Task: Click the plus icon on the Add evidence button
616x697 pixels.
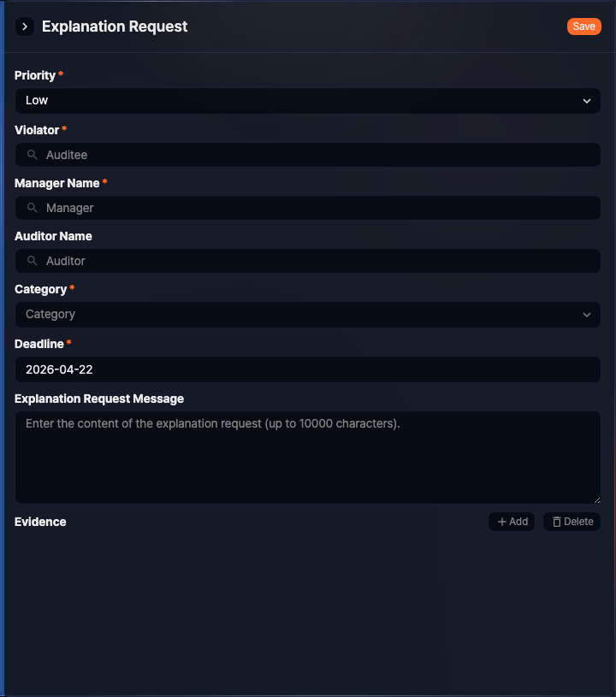Action: 500,522
